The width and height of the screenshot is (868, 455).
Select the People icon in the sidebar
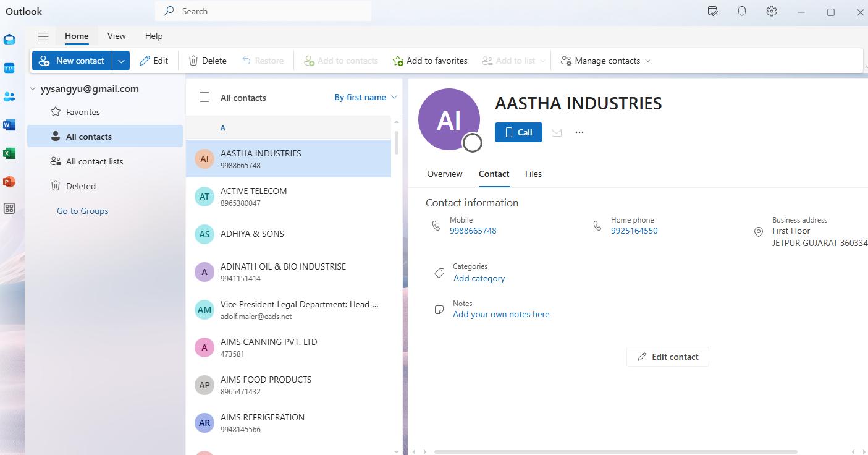pos(9,96)
